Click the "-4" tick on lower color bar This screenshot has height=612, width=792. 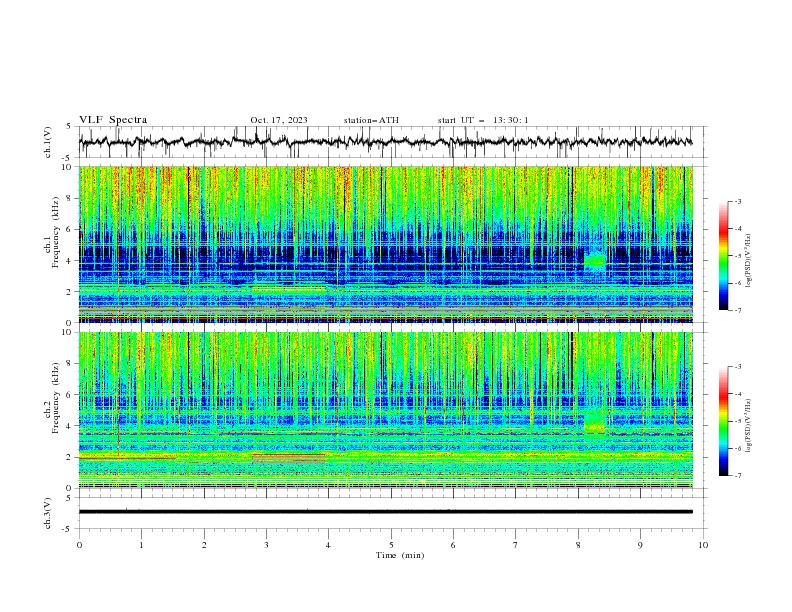click(x=737, y=394)
